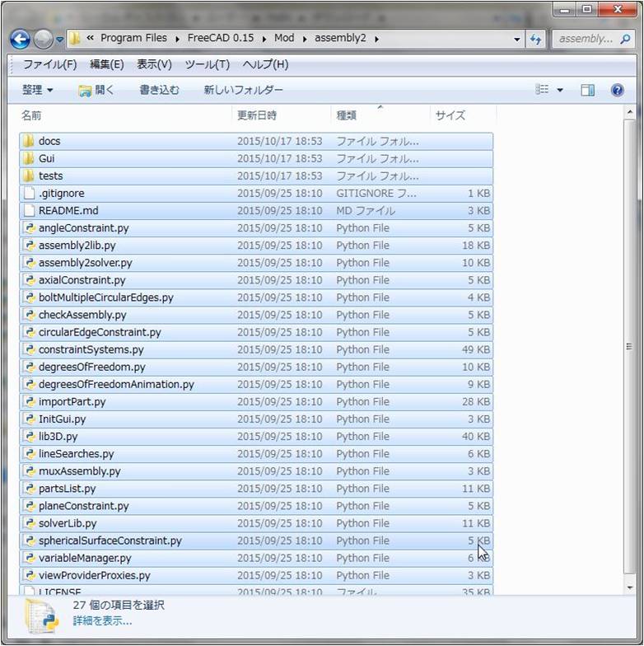644x646 pixels.
Task: Open the dropdown arrow after Mod
Action: (305, 40)
